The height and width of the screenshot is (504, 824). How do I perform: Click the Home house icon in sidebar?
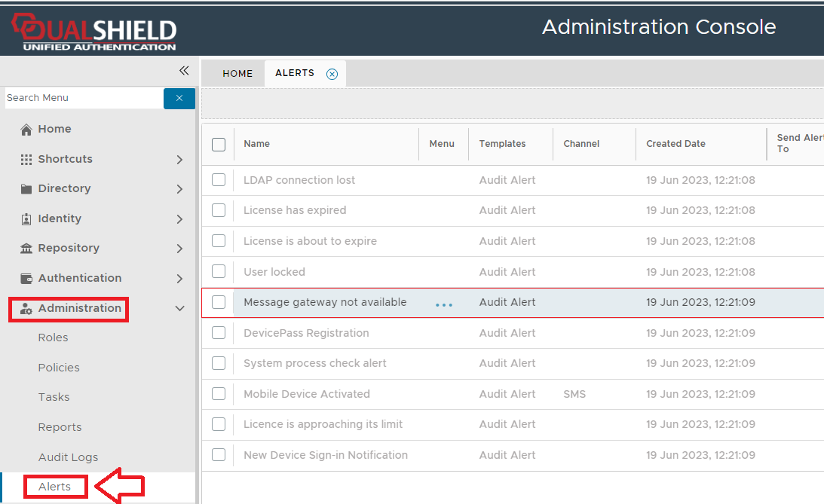[26, 130]
